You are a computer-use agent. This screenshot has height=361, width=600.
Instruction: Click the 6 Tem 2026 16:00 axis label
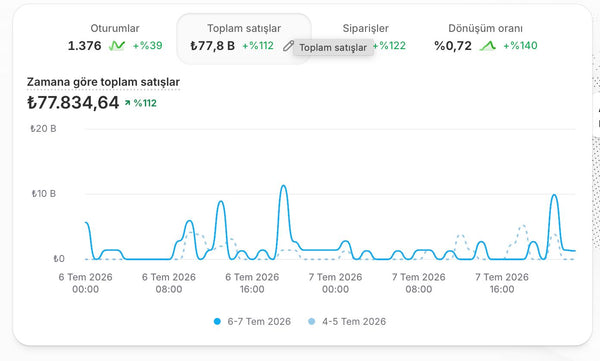[x=252, y=283]
